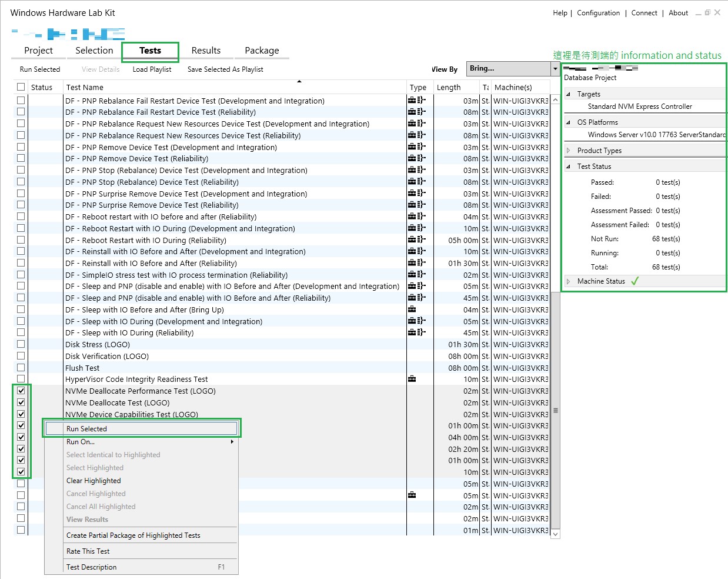
Task: Check Sleep with IO Before and After (Bring Up) checkbox
Action: click(x=21, y=310)
